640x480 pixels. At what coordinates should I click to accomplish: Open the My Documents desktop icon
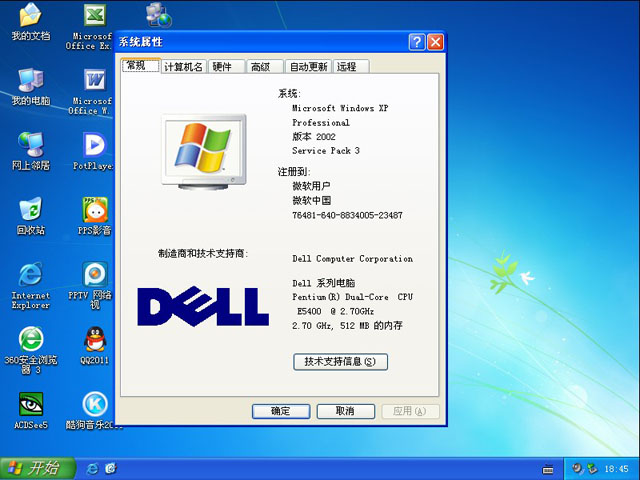(31, 22)
